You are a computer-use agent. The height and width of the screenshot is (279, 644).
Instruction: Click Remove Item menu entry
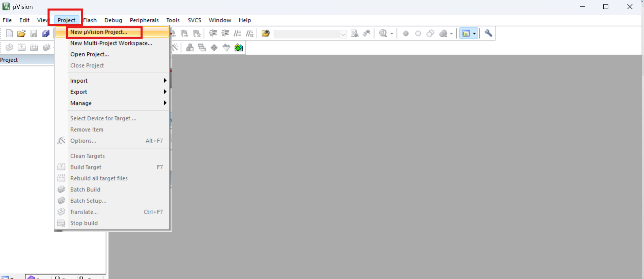112,129
